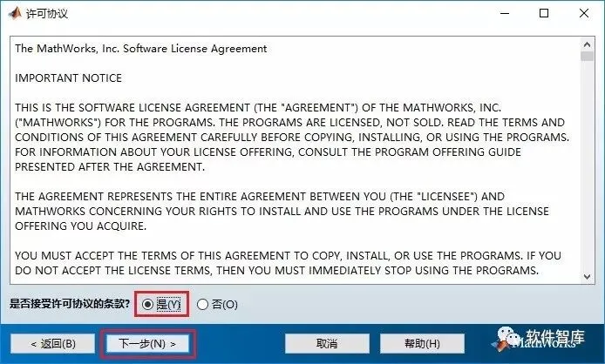Minimize the 许可协议 installer window

pos(505,13)
